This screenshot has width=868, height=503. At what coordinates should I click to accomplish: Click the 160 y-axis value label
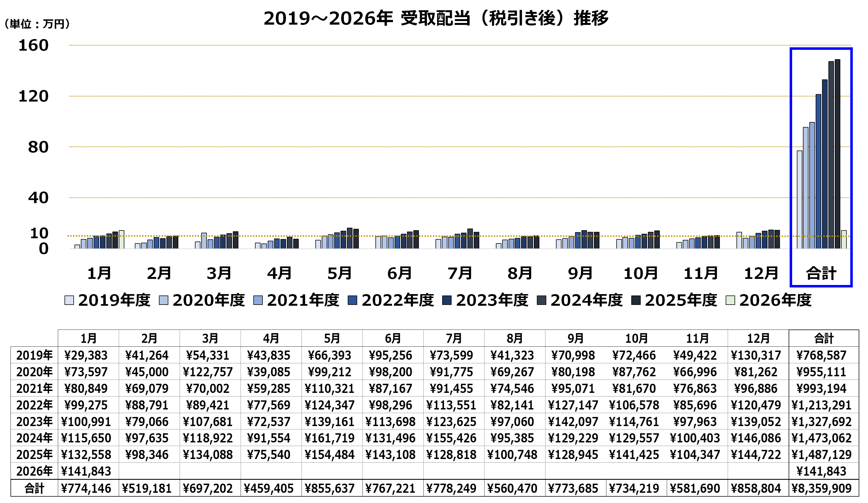pos(34,45)
